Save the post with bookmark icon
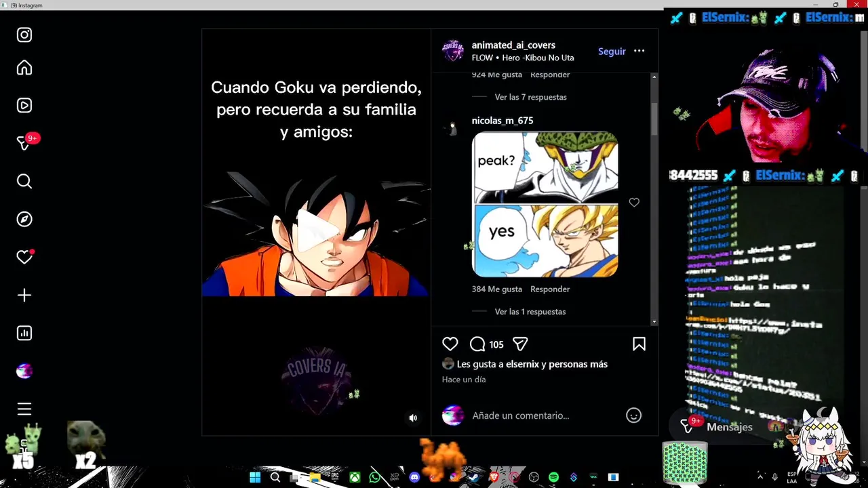The image size is (868, 488). tap(639, 344)
